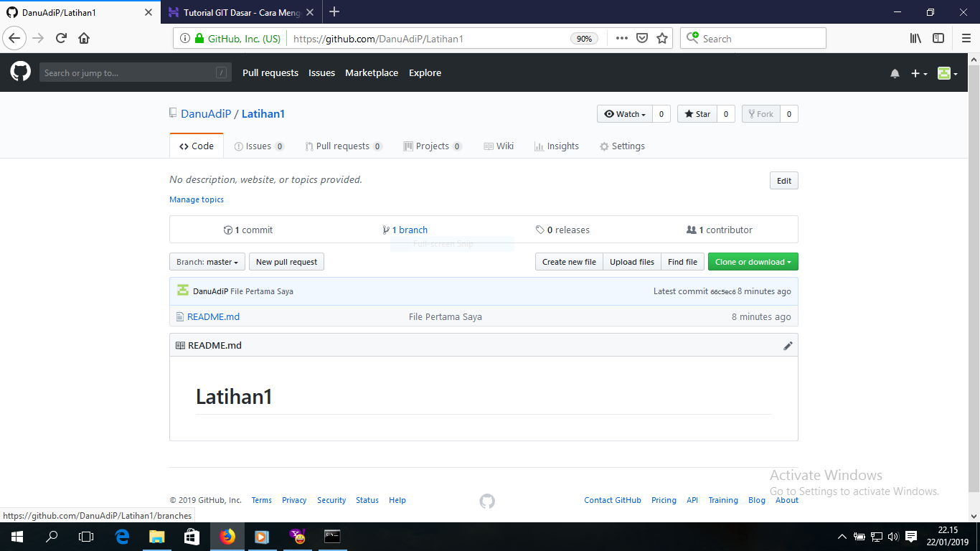Viewport: 980px width, 551px height.
Task: Open the 1 branch link
Action: 405,230
